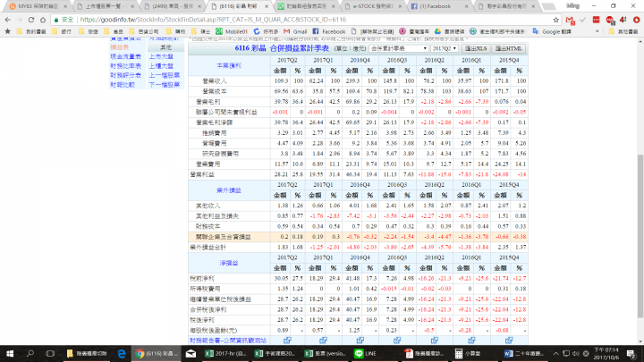The width and height of the screenshot is (644, 362).
Task: Open the 上市大盤 sidebar link
Action: click(x=161, y=56)
